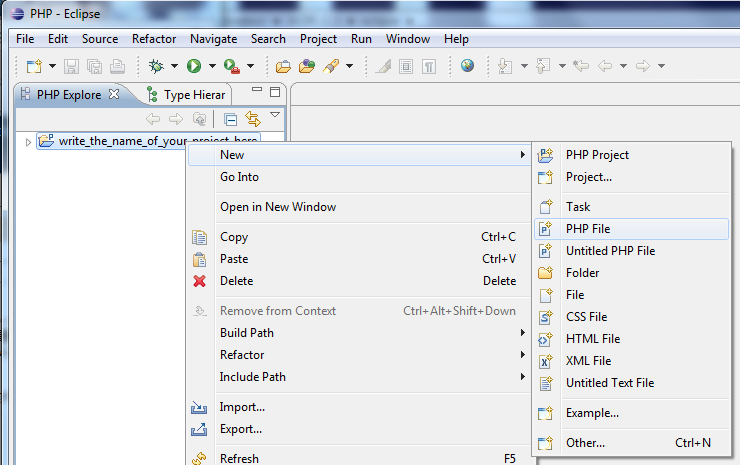The width and height of the screenshot is (740, 465).
Task: Toggle Block Selection mode icon
Action: tap(406, 66)
